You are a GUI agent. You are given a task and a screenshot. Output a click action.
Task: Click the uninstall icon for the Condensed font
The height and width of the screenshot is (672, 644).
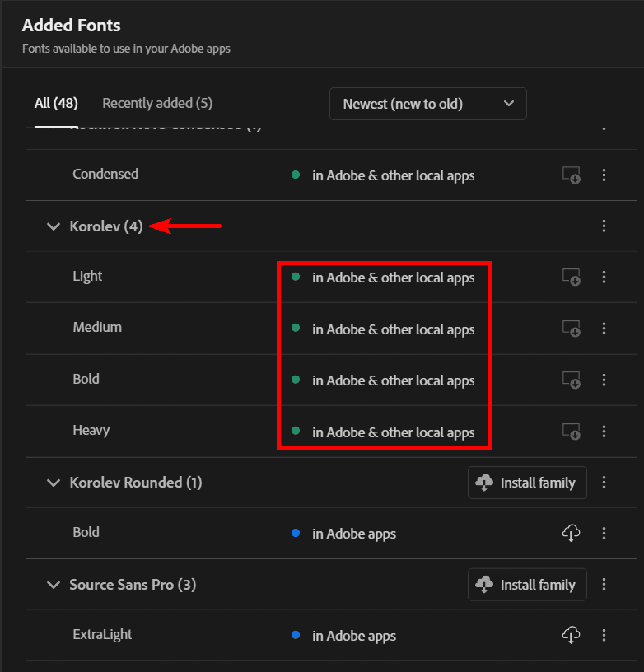(571, 175)
